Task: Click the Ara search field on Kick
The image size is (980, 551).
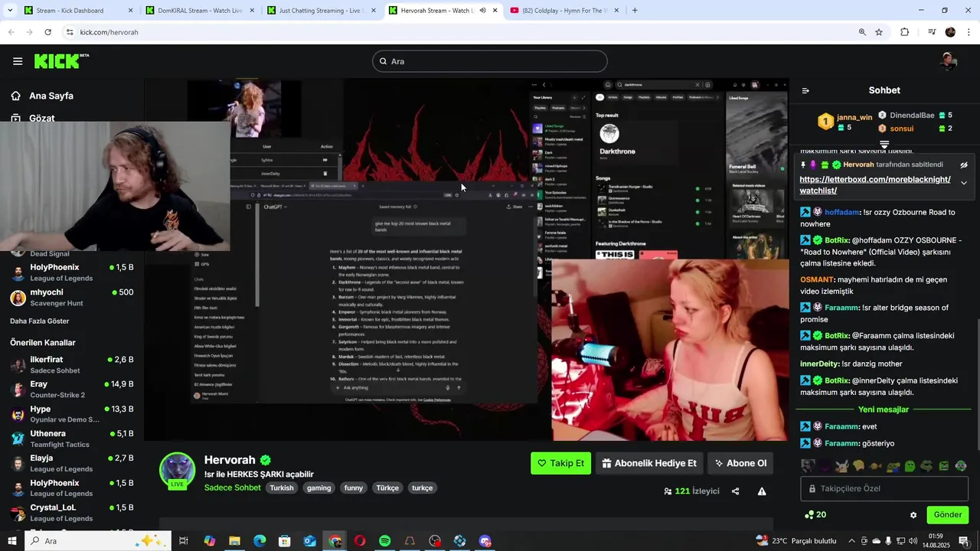Action: tap(490, 61)
